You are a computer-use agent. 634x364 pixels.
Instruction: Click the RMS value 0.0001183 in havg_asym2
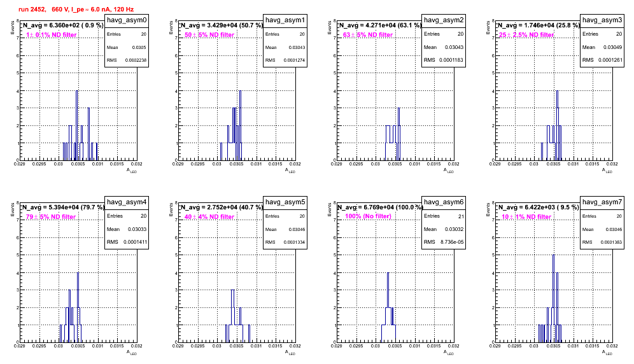click(x=451, y=60)
